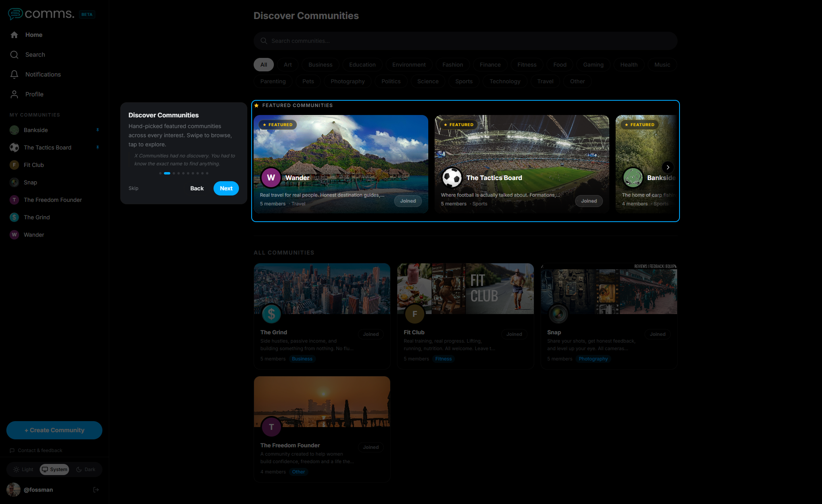Open the Profile person icon
The width and height of the screenshot is (822, 504).
tap(14, 94)
